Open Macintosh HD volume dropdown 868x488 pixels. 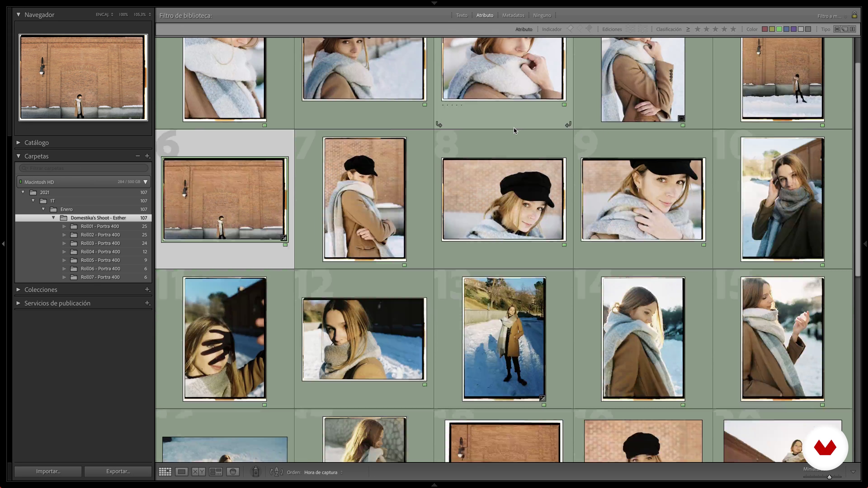point(146,182)
